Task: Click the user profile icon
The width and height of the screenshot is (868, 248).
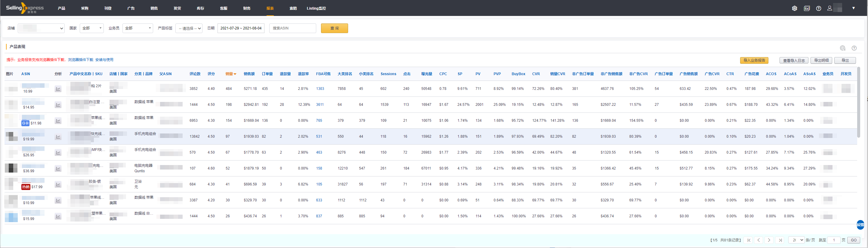Action: point(829,8)
